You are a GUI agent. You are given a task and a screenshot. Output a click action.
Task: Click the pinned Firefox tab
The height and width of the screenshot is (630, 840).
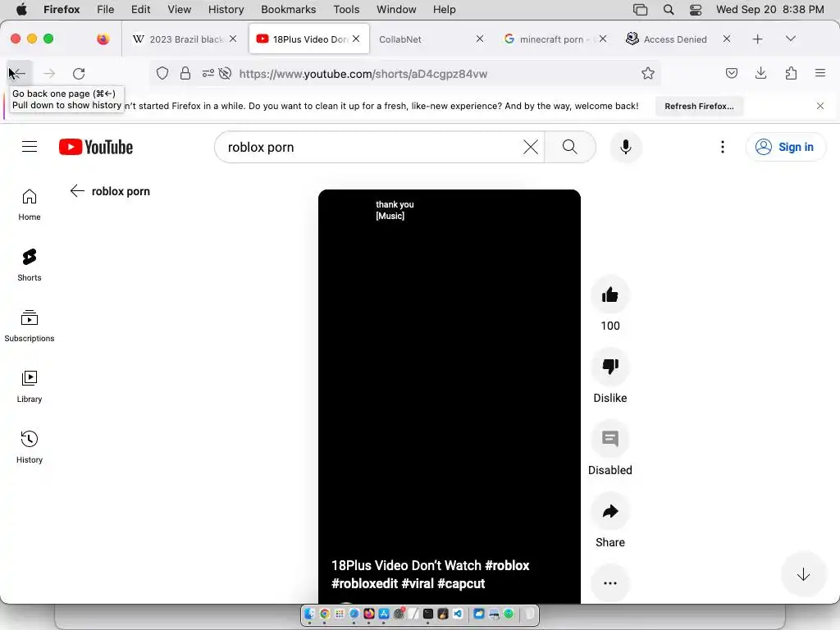(x=103, y=39)
